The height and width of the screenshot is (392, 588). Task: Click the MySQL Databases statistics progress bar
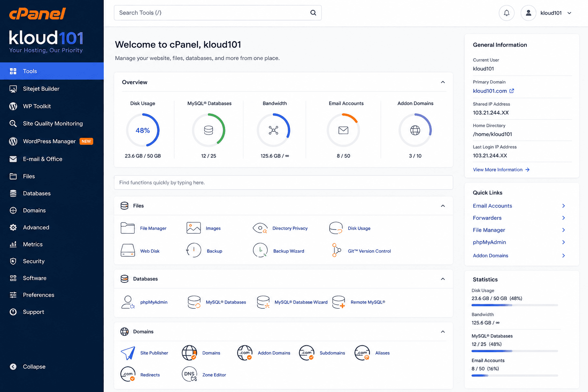pyautogui.click(x=515, y=351)
